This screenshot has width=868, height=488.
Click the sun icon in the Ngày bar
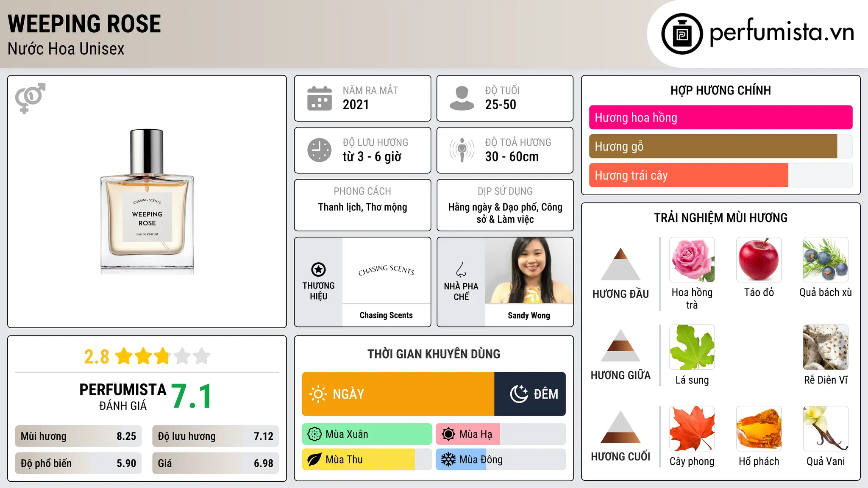click(x=318, y=394)
